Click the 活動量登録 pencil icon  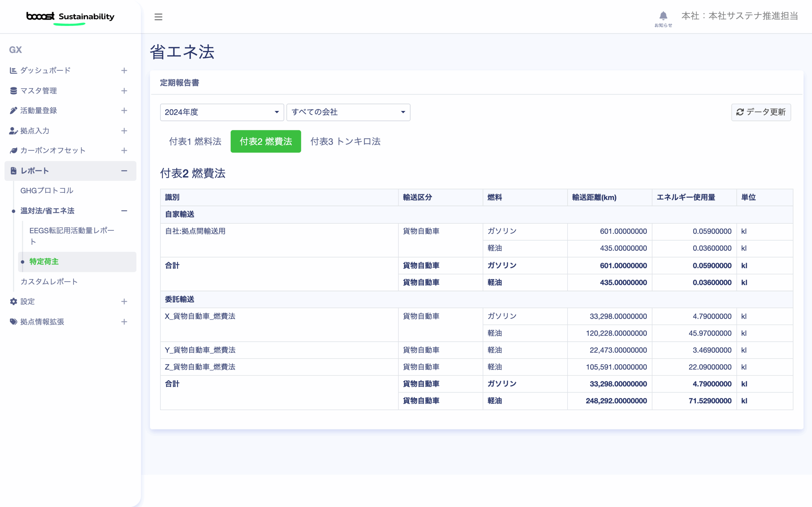click(x=13, y=111)
